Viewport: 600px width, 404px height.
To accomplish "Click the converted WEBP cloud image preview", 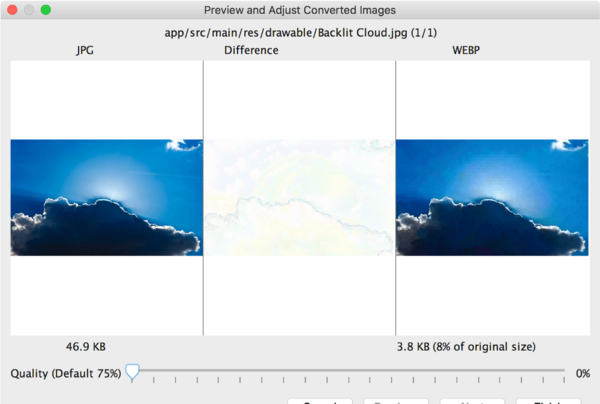I will click(492, 197).
